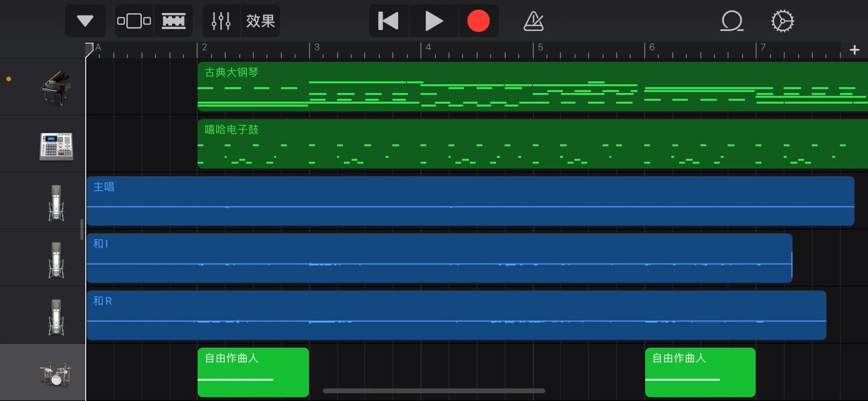Screen dimensions: 868x401
Task: Open the My Songs dropdown triangle
Action: tap(85, 21)
